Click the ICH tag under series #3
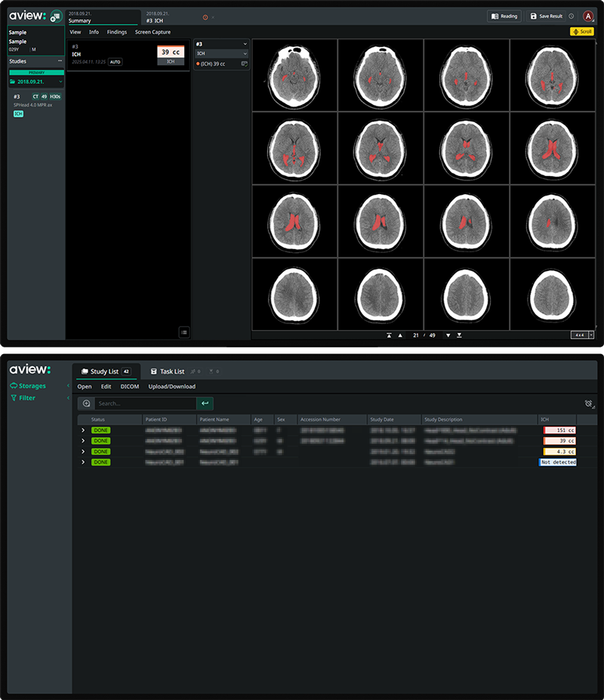Screen dimensions: 604x700 [x=18, y=114]
